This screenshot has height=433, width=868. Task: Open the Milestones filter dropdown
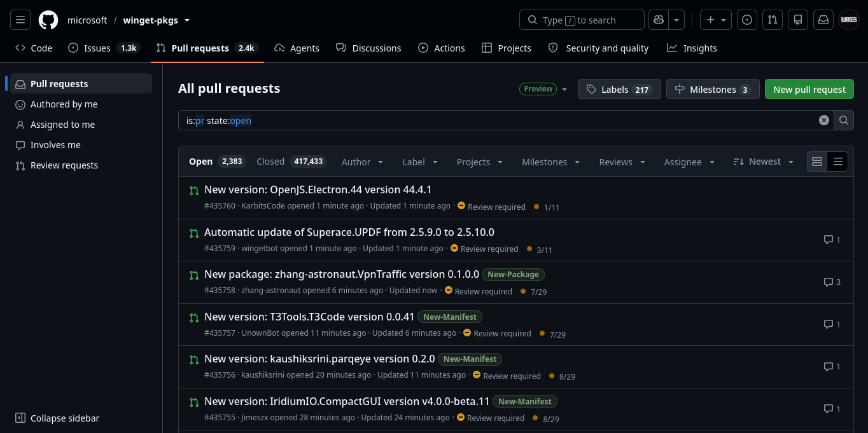551,162
